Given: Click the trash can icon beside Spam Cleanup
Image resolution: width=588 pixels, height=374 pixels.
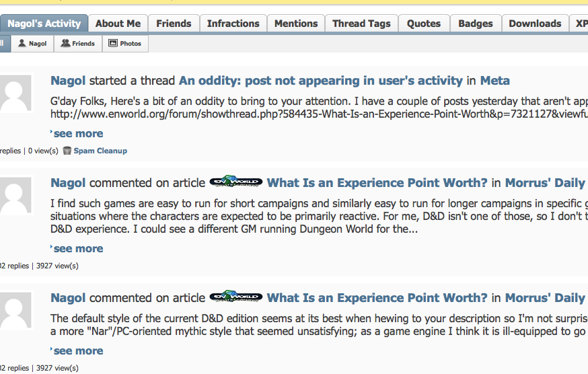Looking at the screenshot, I should tap(67, 151).
